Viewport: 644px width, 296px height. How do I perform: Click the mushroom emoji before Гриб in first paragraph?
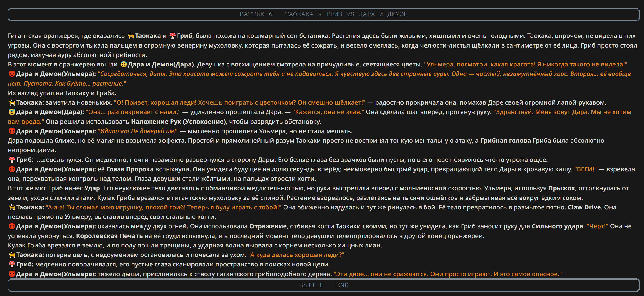[173, 36]
